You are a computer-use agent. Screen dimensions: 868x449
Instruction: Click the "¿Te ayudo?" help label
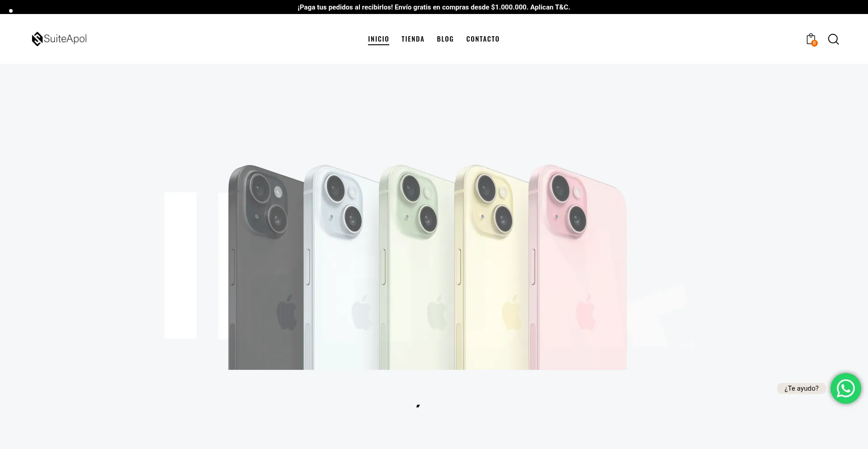pos(801,388)
